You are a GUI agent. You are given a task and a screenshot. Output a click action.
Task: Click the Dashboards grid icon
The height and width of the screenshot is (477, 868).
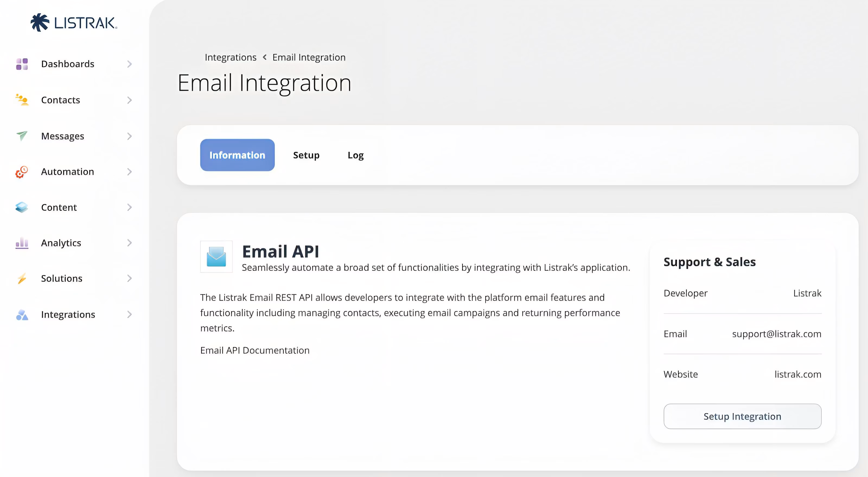(x=22, y=64)
